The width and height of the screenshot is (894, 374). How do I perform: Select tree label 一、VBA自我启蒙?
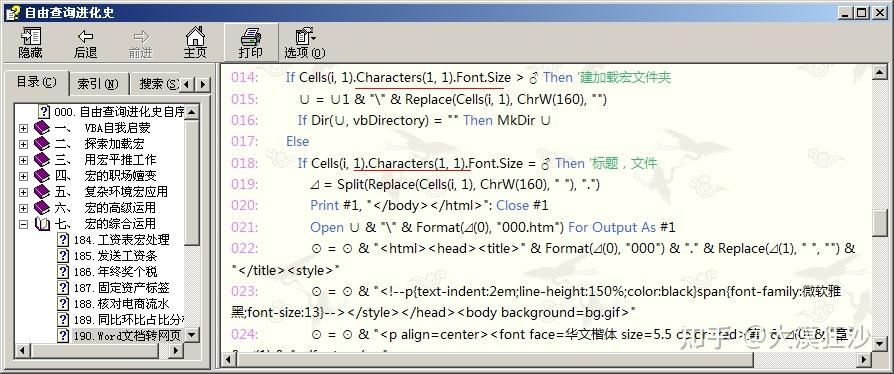click(x=103, y=128)
